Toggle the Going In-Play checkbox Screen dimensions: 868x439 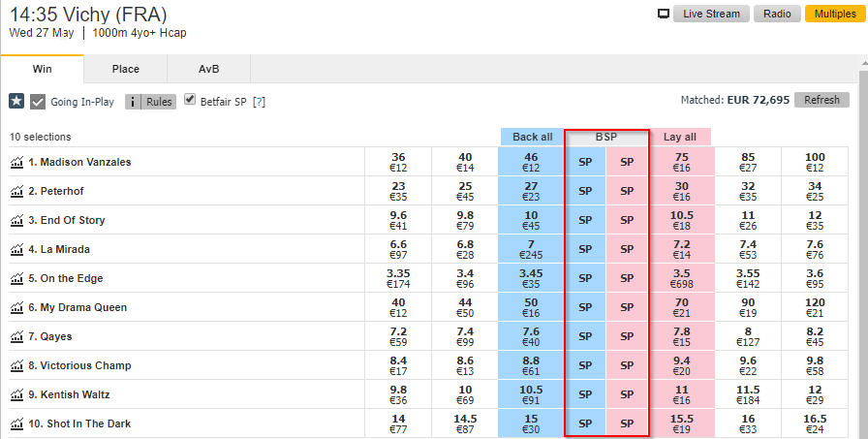click(38, 102)
